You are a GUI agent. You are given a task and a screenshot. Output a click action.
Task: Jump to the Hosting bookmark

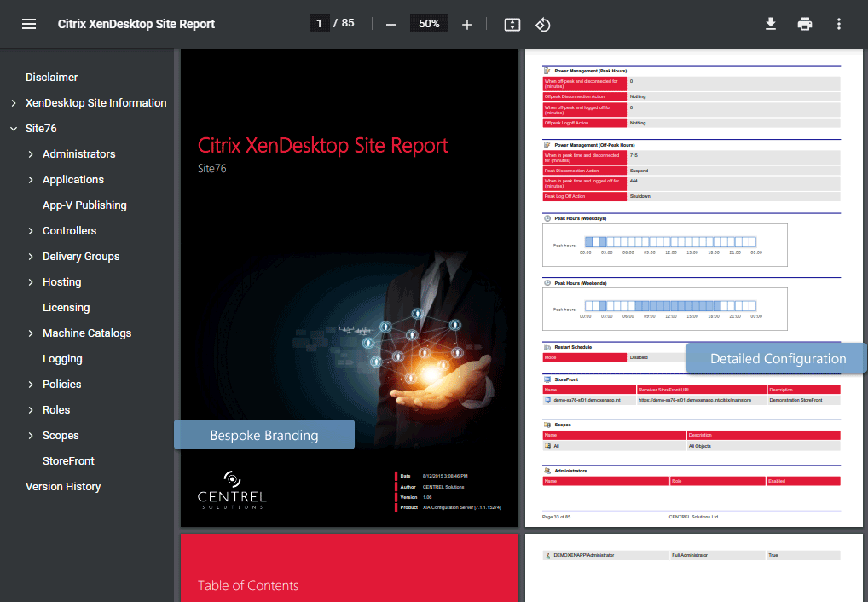(x=62, y=282)
